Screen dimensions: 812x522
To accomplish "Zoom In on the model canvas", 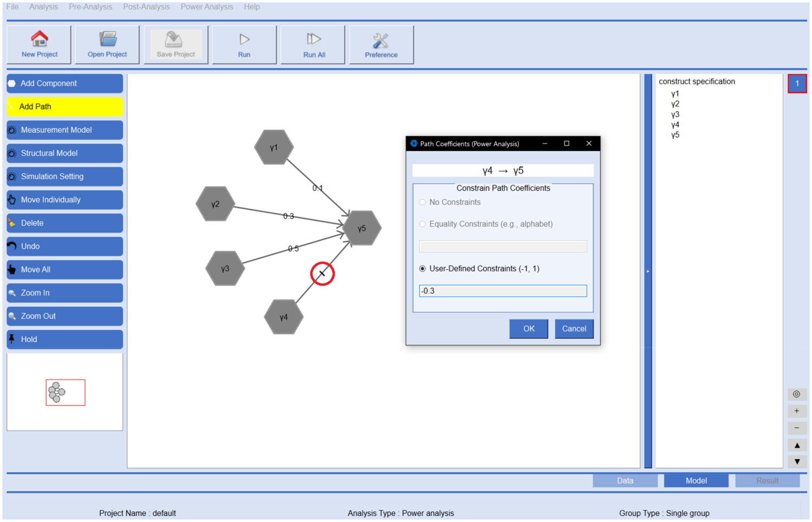I will coord(65,293).
